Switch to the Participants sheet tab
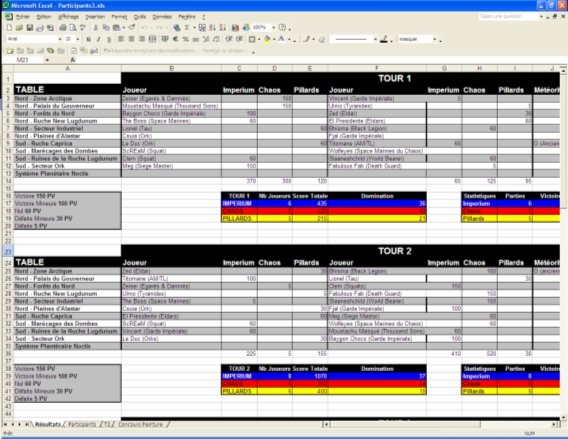 coord(82,424)
